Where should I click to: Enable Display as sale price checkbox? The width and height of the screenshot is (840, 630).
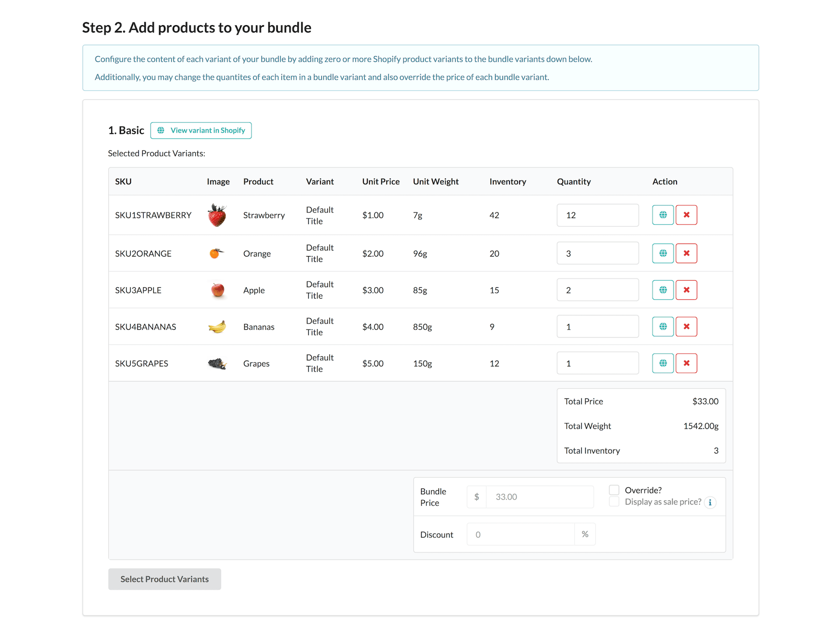tap(614, 501)
